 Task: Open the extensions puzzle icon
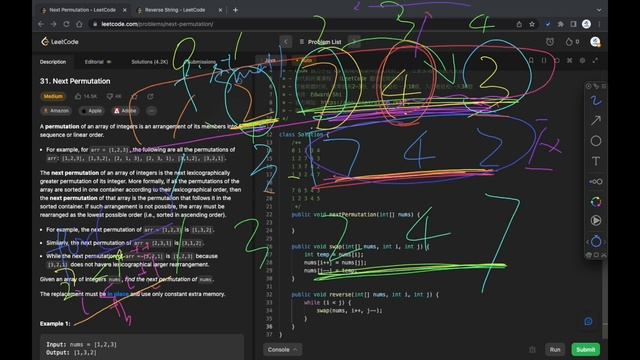[x=560, y=24]
